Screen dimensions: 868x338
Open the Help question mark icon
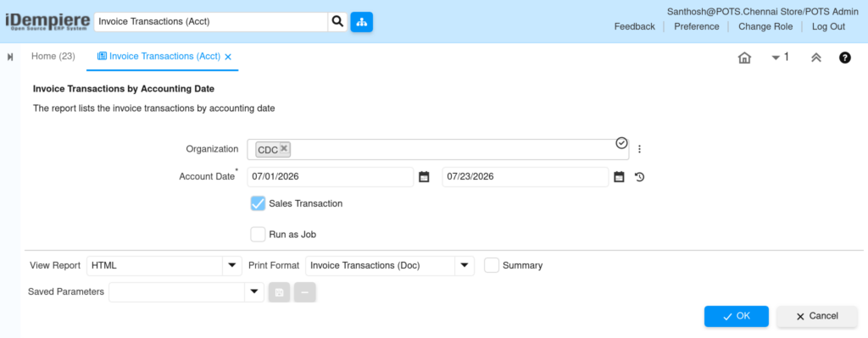845,58
